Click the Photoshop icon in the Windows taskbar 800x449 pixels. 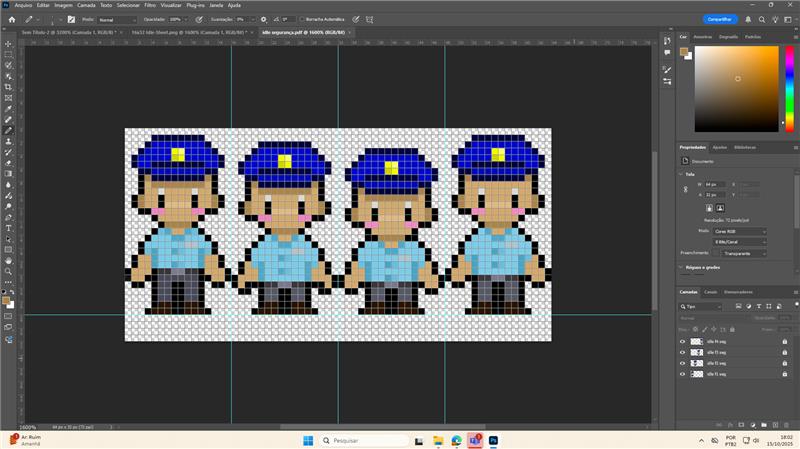click(x=493, y=440)
